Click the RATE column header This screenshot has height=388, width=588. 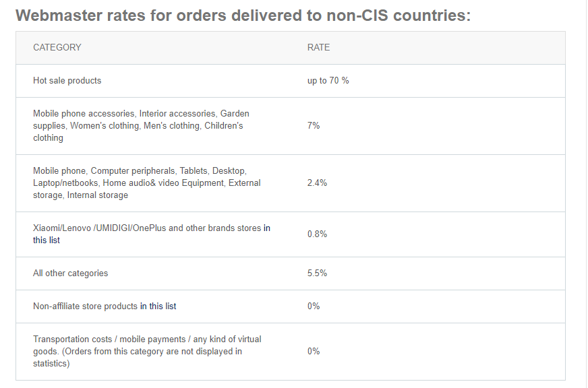tap(318, 48)
